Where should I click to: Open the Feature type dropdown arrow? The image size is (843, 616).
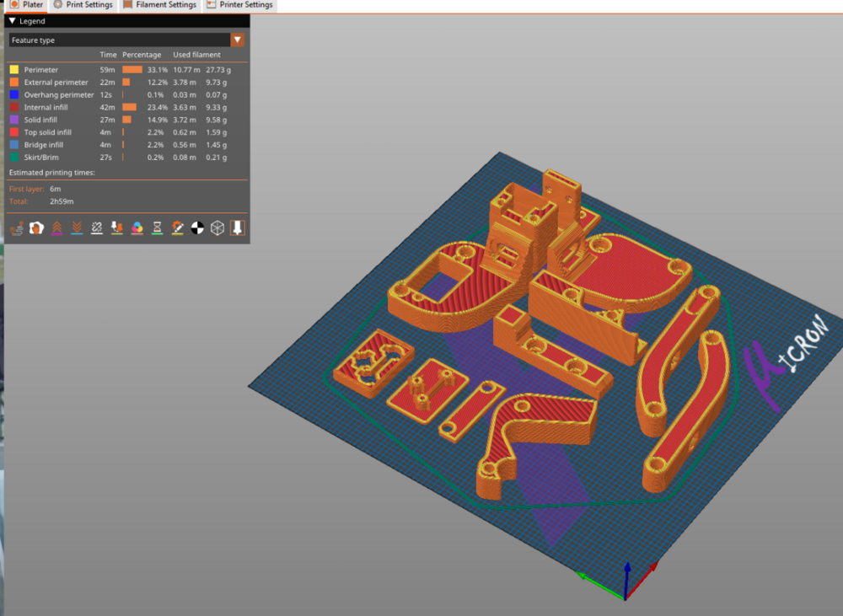click(x=237, y=40)
